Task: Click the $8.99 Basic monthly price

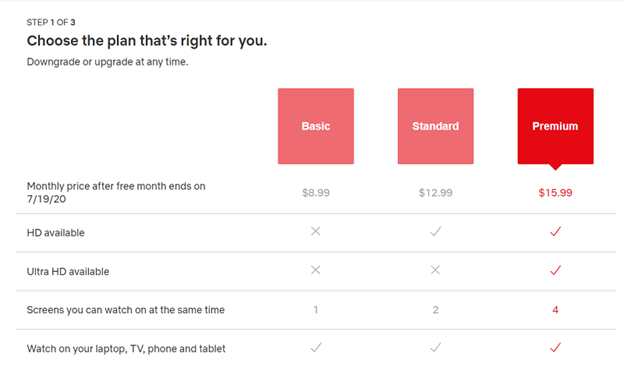Action: click(x=316, y=193)
